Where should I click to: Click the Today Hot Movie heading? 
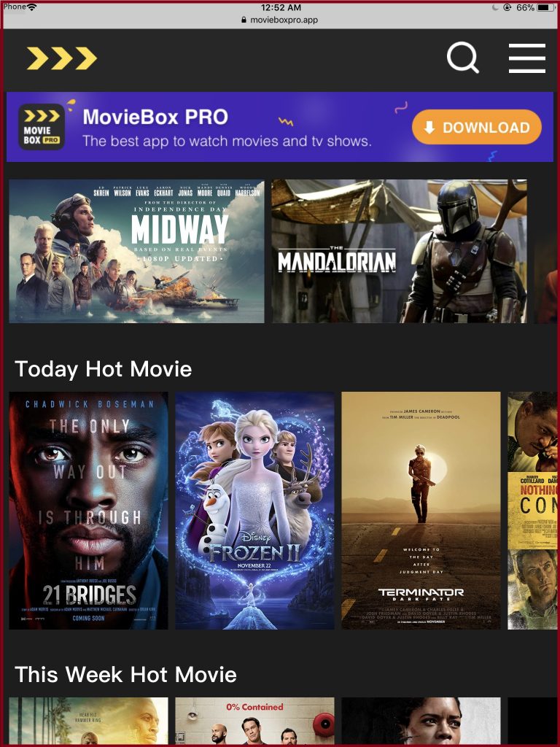(104, 369)
